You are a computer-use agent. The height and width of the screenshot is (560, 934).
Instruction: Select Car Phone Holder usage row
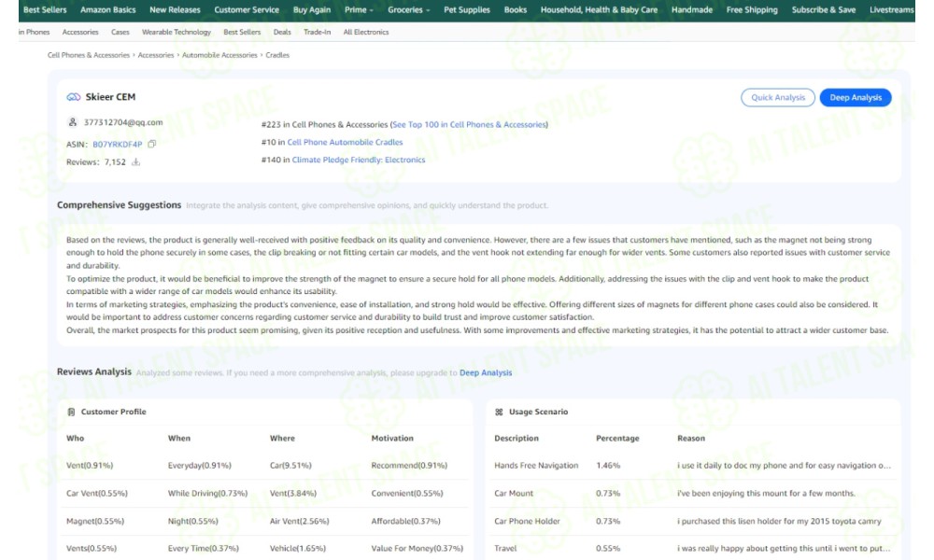[x=693, y=522]
